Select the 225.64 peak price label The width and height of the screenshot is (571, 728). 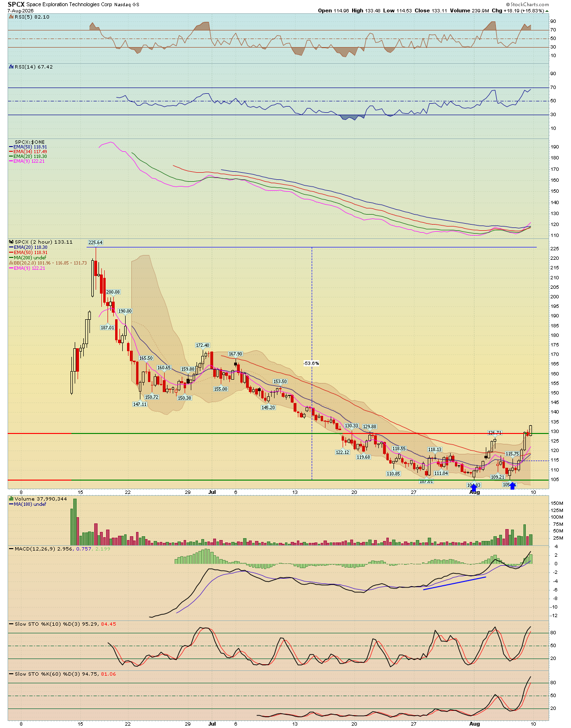(95, 243)
